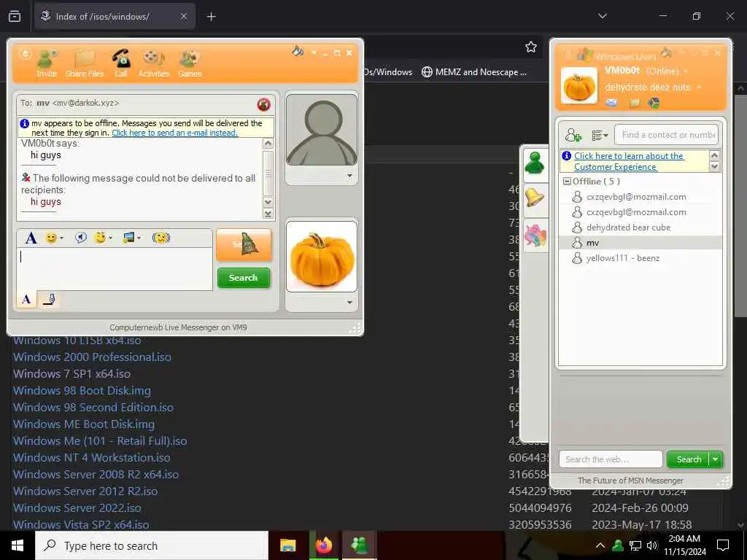Click the Windows Start button

coord(18,545)
